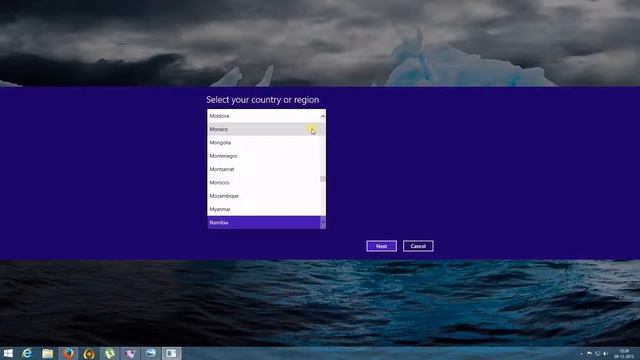Select Montenegro in the country list
Image resolution: width=640 pixels, height=360 pixels.
point(264,156)
